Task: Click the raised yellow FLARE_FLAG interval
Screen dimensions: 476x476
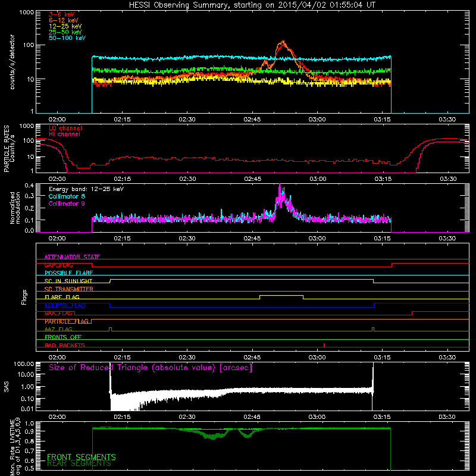Action: [281, 295]
